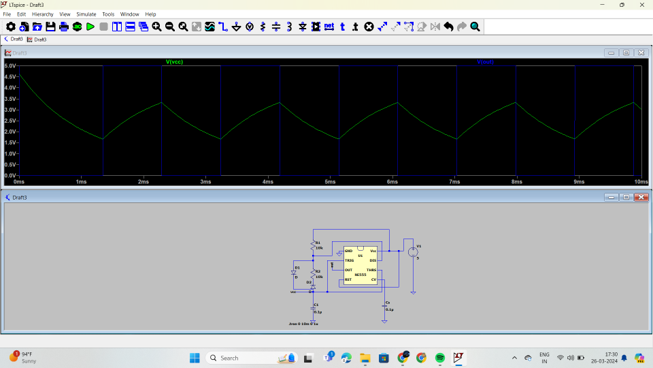This screenshot has width=653, height=368.
Task: Open the Tools menu
Action: (108, 14)
